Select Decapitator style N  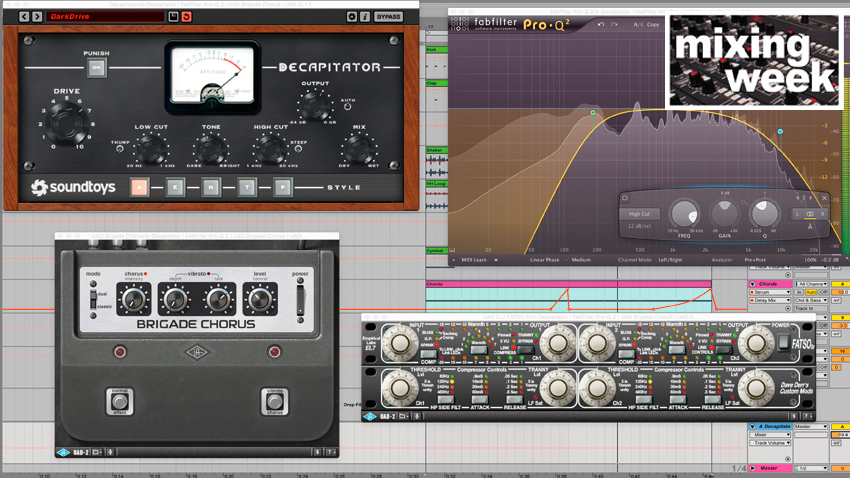(x=211, y=188)
